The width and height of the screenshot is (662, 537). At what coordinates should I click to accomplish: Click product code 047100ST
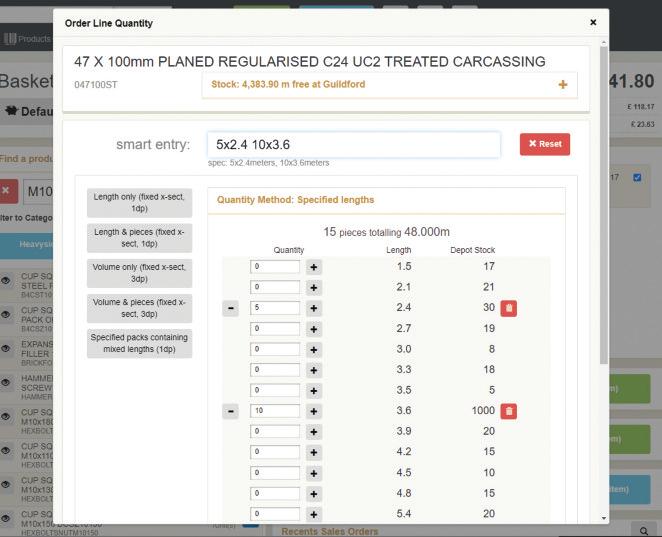coord(96,85)
